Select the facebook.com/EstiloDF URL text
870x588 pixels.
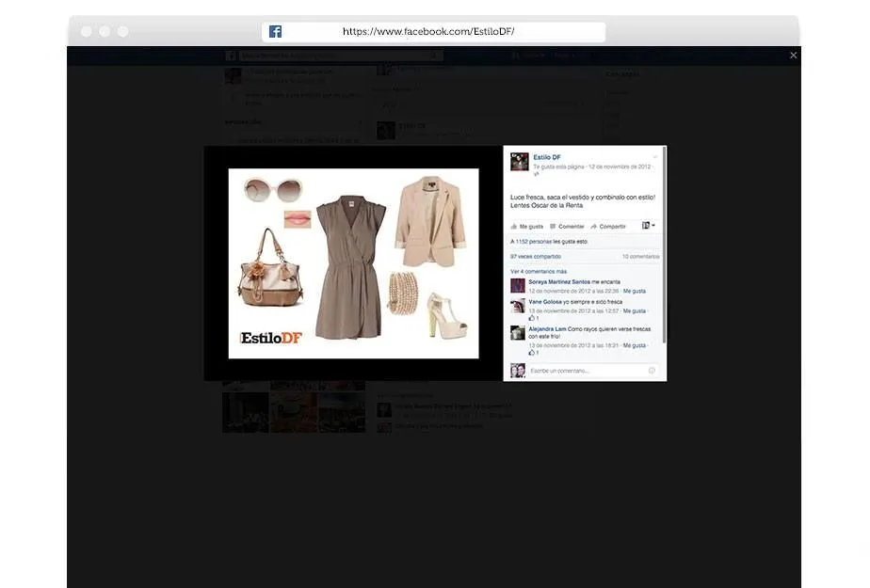click(x=428, y=32)
